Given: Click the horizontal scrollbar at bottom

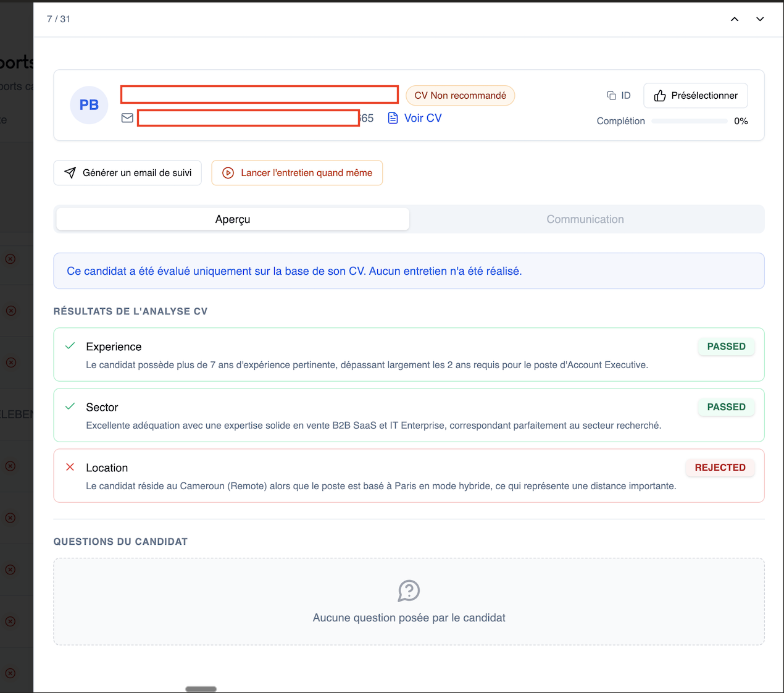Looking at the screenshot, I should tap(201, 689).
